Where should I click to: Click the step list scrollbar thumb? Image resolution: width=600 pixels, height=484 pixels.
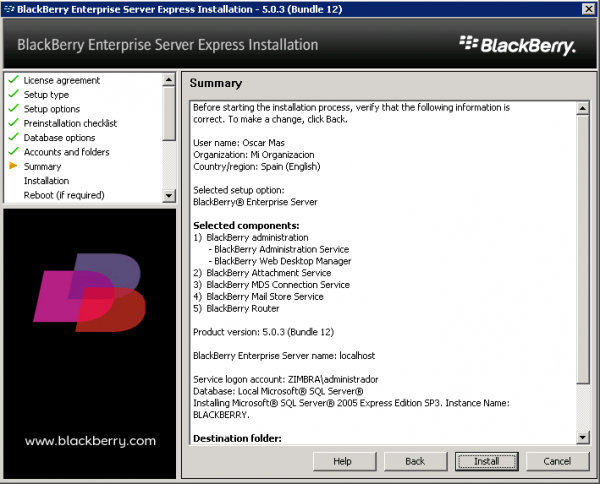169,114
